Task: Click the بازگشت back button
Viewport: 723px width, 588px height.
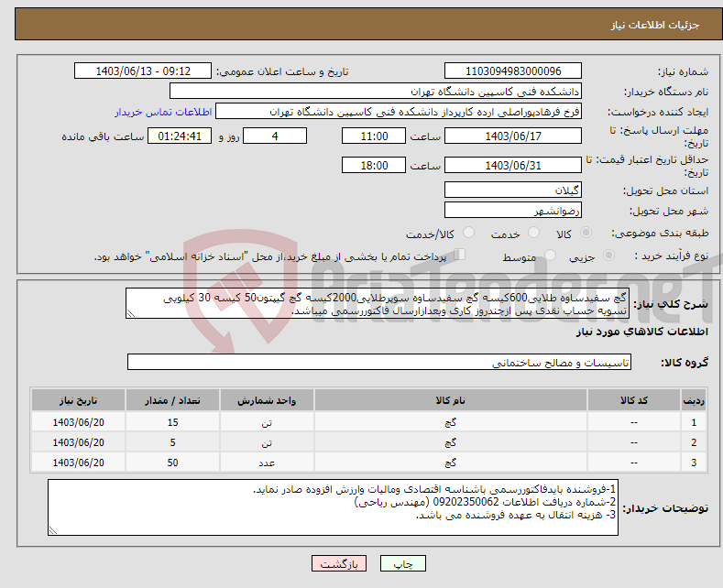Action: [x=339, y=563]
